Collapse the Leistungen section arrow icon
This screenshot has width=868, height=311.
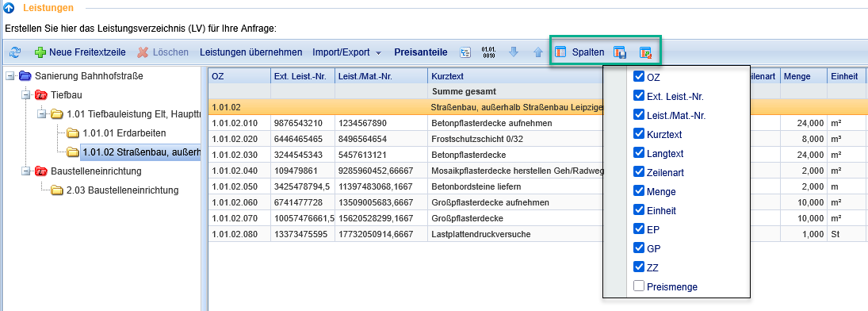(9, 8)
